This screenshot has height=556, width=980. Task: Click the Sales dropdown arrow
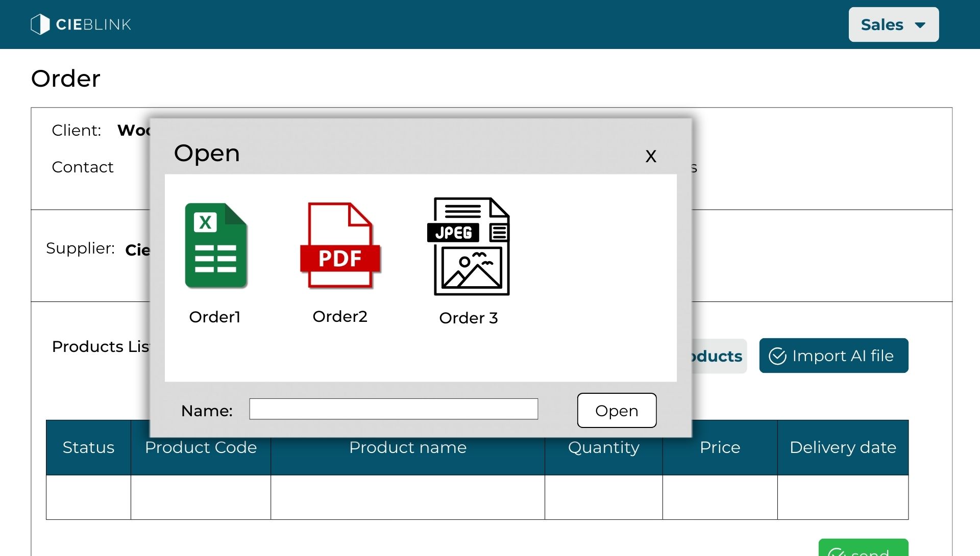coord(920,25)
